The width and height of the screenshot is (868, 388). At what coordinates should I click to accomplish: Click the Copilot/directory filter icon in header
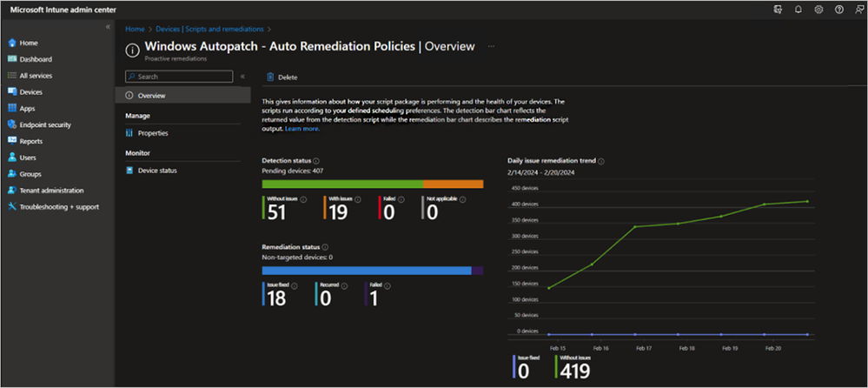point(778,10)
